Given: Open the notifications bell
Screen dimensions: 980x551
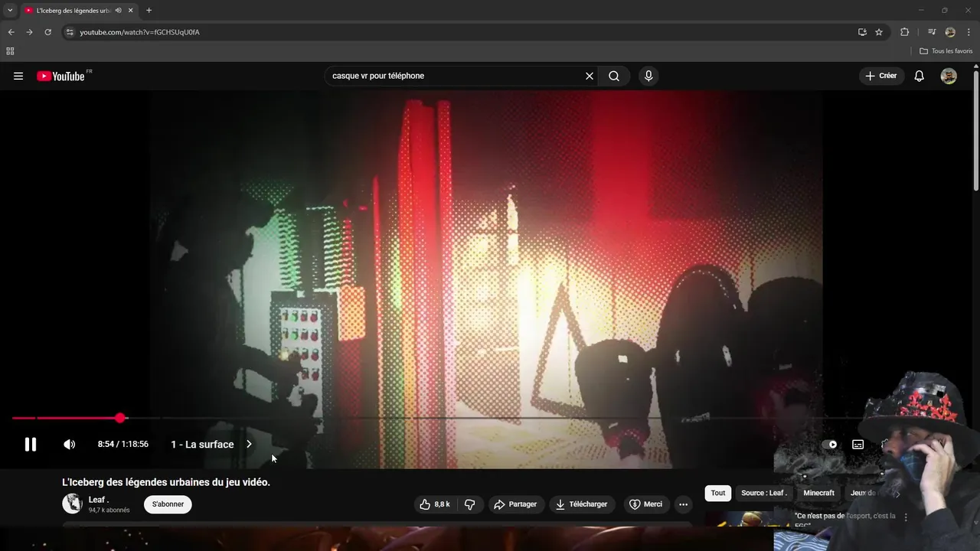Looking at the screenshot, I should pos(920,76).
